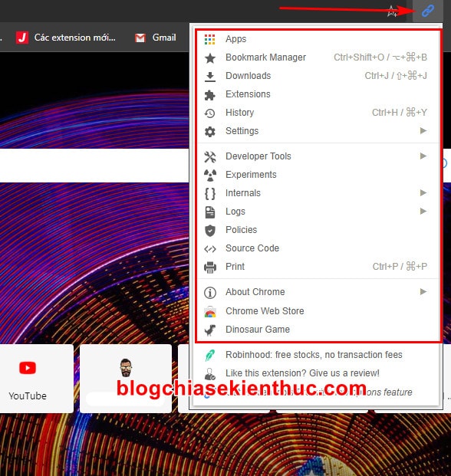Click the Extensions puzzle piece icon
This screenshot has height=476, width=451.
point(210,95)
